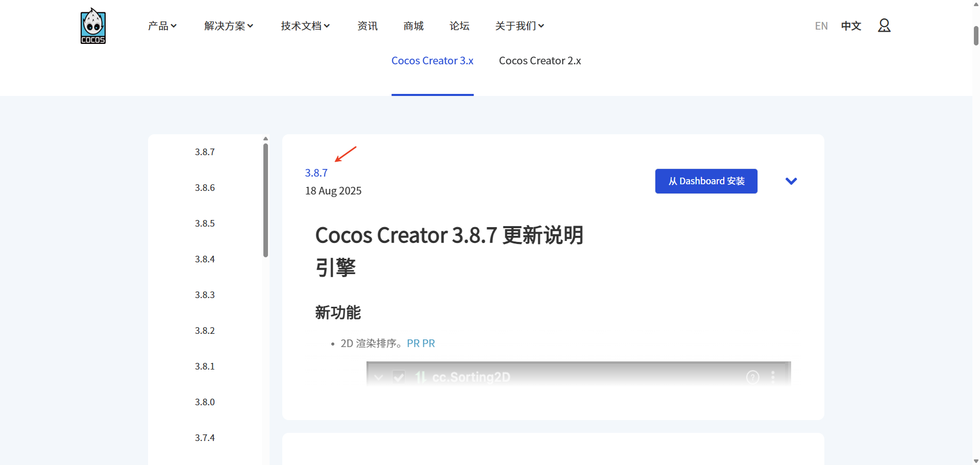Click the page vertical scrollbar thumb
Screen dimensions: 980x465
[x=976, y=36]
